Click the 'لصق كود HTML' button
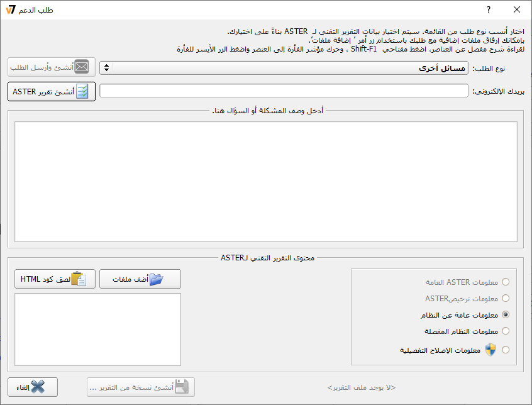532x405 pixels. (55, 279)
